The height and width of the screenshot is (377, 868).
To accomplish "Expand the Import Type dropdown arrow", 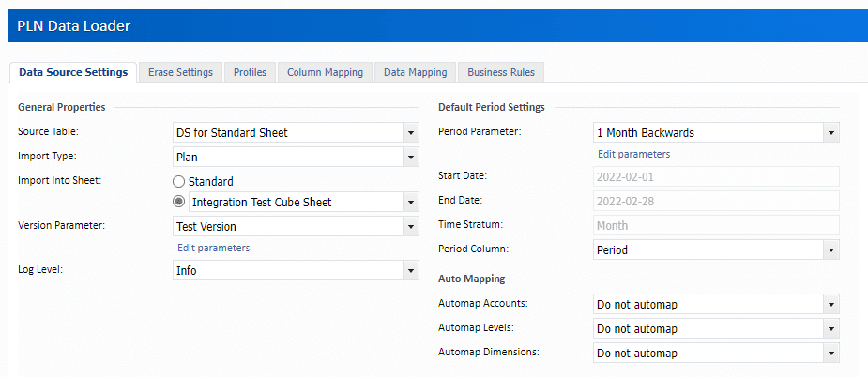I will [410, 158].
